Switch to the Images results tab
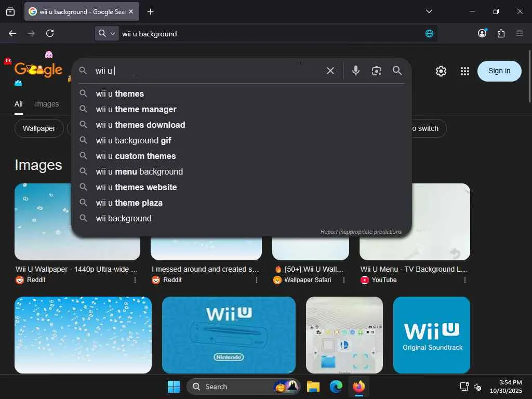 [47, 104]
